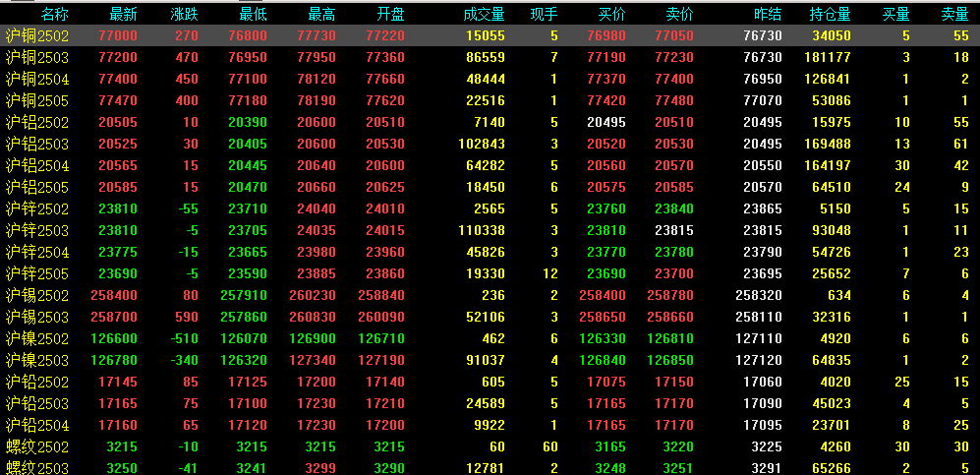
Task: Select the 沪镍2502 contract name
Action: click(x=37, y=338)
